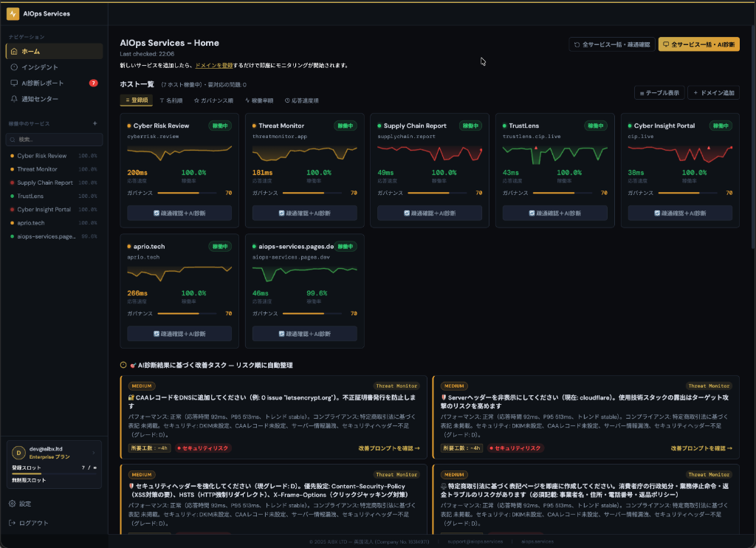Click the インシデント clock icon
This screenshot has width=756, height=548.
pyautogui.click(x=13, y=67)
